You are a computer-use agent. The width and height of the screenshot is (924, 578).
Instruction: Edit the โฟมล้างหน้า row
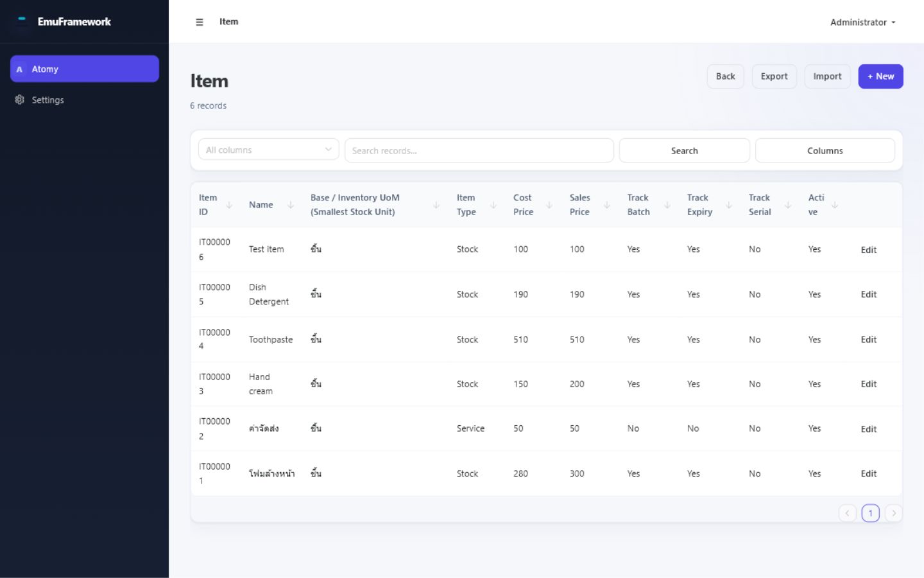[869, 473]
